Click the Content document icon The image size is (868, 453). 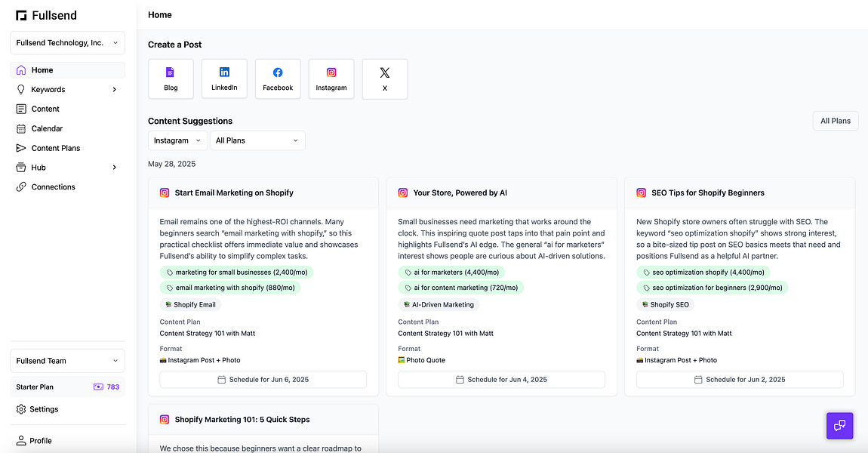tap(21, 109)
